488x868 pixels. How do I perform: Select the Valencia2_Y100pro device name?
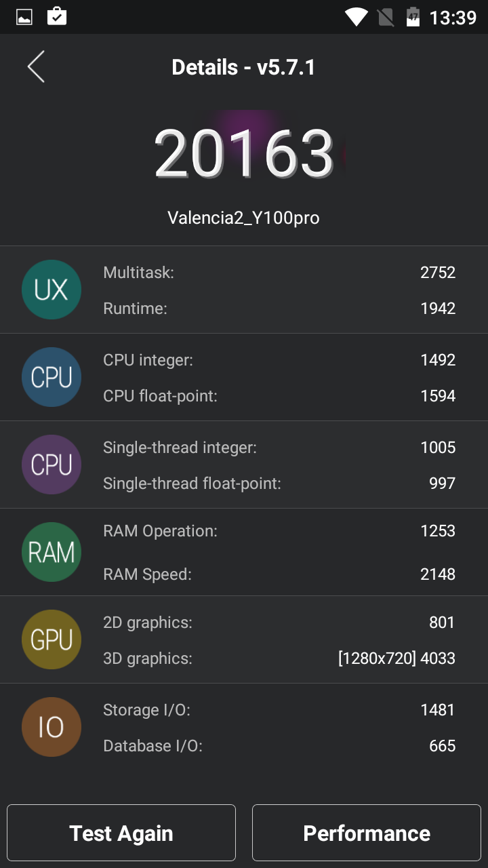click(244, 218)
